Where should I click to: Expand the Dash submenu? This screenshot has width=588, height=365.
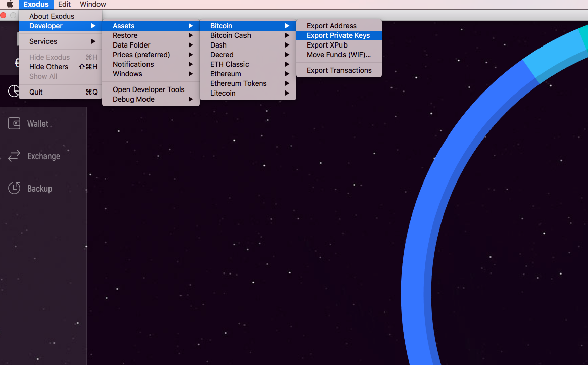click(248, 45)
